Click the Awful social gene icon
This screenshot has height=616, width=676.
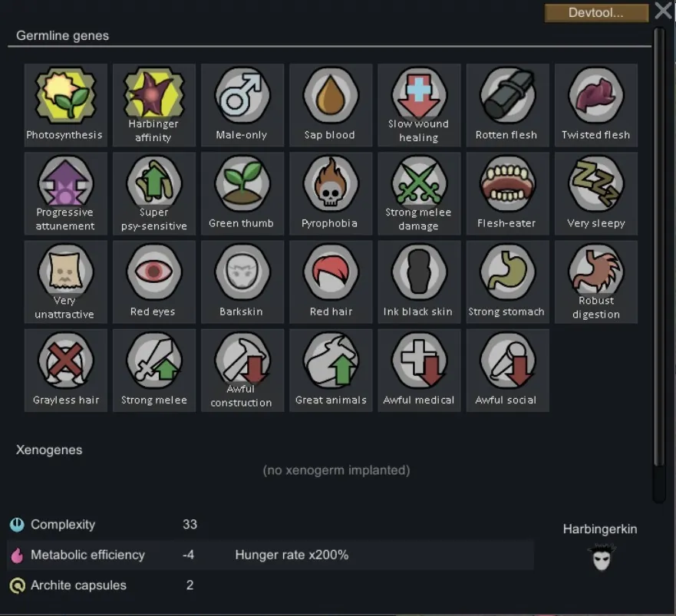(x=507, y=361)
